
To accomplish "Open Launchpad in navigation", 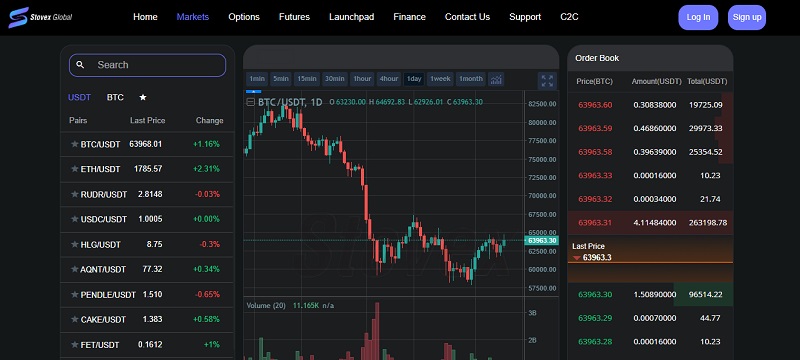I will pyautogui.click(x=352, y=17).
